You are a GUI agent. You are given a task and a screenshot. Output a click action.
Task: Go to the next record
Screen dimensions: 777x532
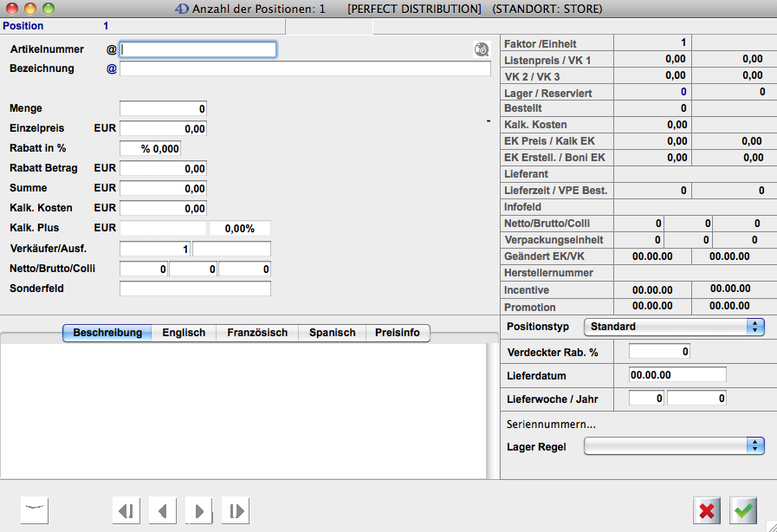(199, 510)
